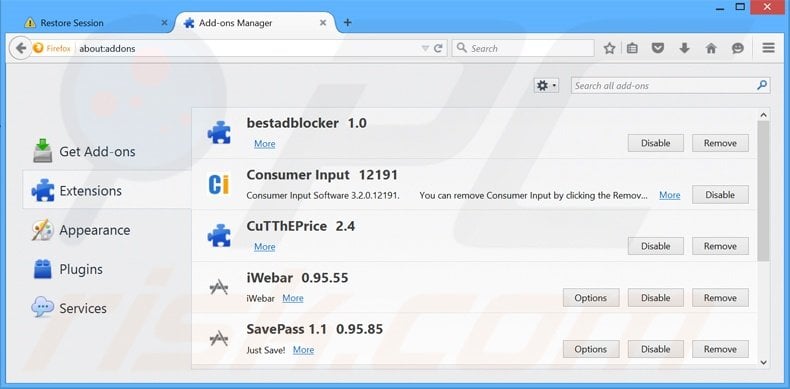Open More link for bestadblocker

[x=265, y=144]
